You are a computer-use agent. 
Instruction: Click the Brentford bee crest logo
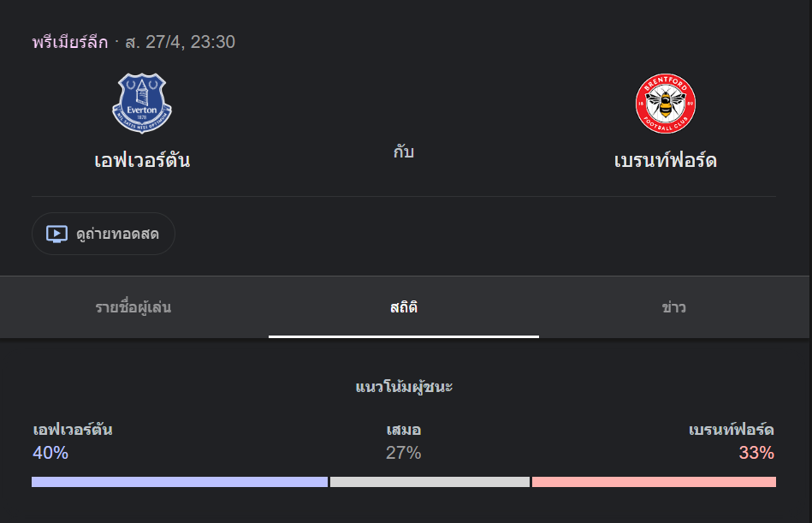coord(666,104)
